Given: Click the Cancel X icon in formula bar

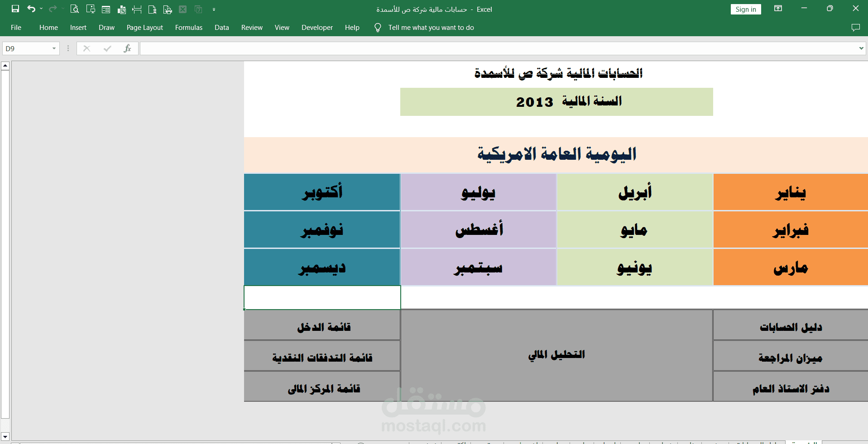Looking at the screenshot, I should [x=87, y=48].
